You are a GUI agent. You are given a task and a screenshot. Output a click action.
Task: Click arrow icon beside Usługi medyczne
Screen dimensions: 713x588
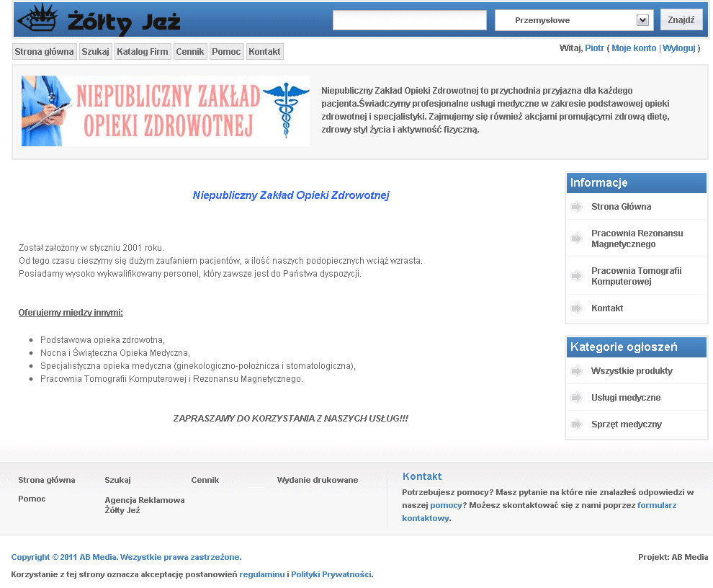pyautogui.click(x=576, y=398)
